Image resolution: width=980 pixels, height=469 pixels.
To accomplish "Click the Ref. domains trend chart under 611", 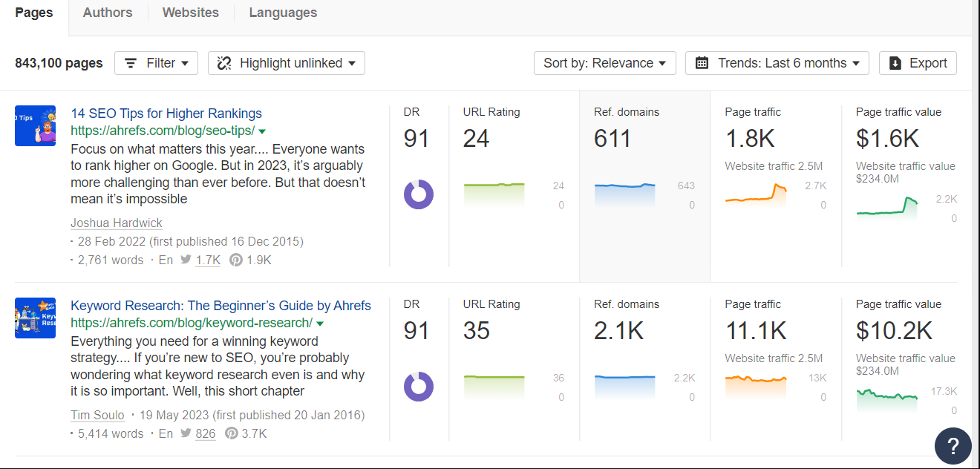I will [625, 194].
